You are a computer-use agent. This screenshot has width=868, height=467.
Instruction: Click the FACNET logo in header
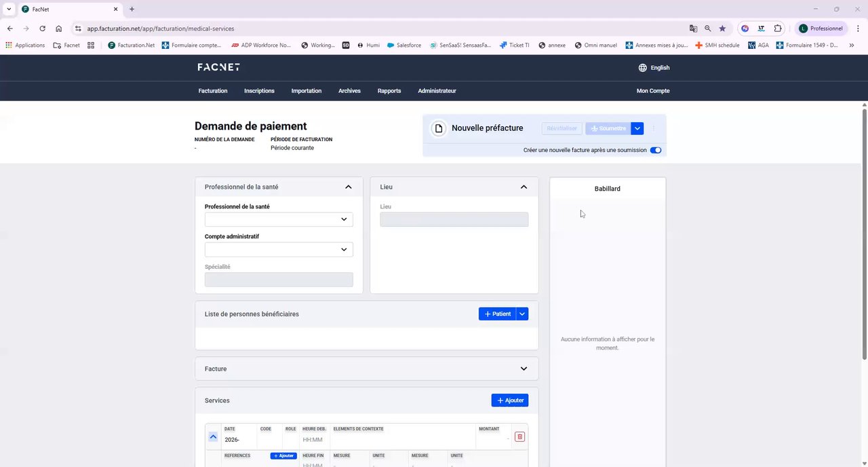click(x=218, y=67)
